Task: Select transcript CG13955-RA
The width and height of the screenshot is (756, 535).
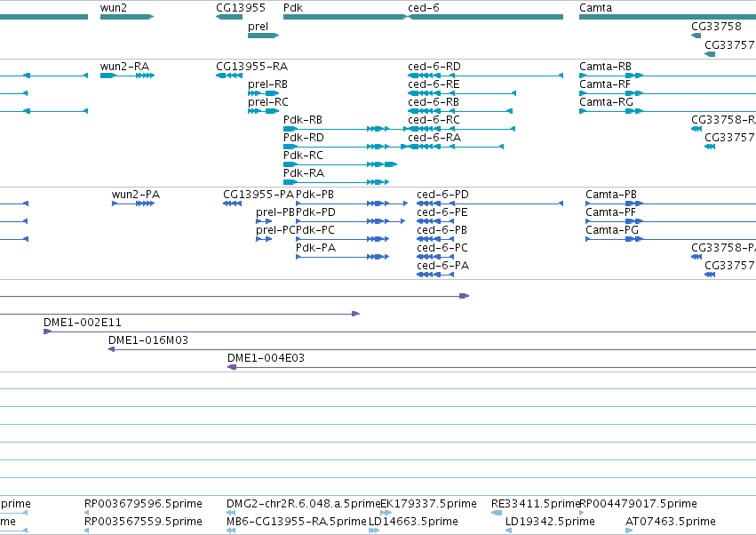Action: click(x=251, y=67)
